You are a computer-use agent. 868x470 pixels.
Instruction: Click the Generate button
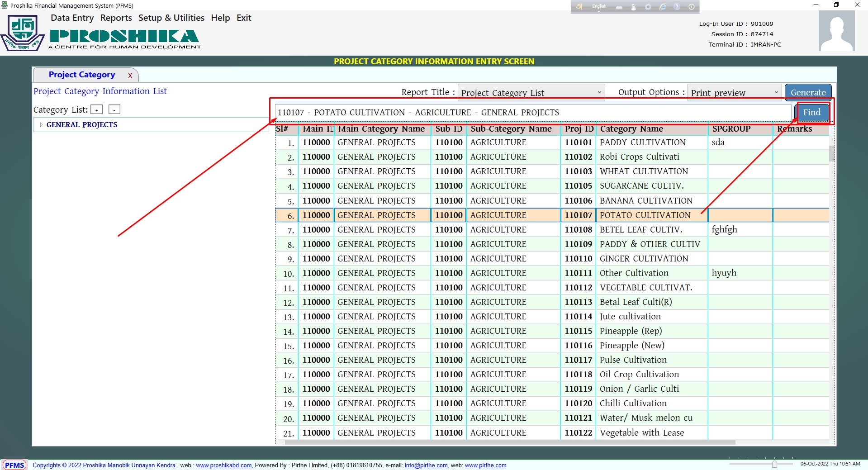[808, 92]
